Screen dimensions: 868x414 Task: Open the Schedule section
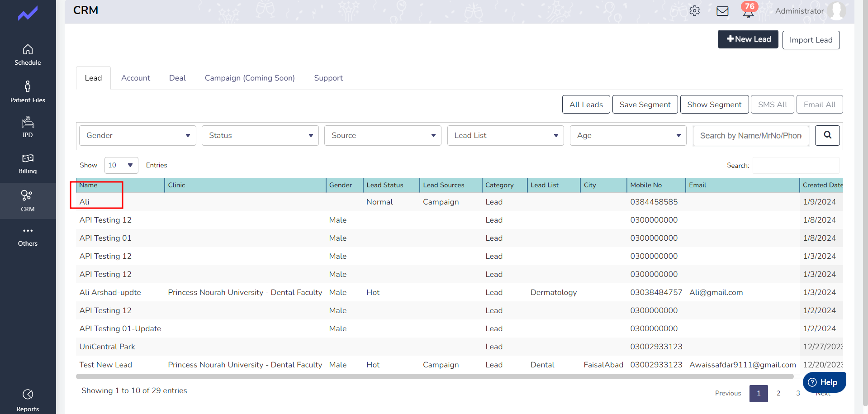[x=28, y=55]
